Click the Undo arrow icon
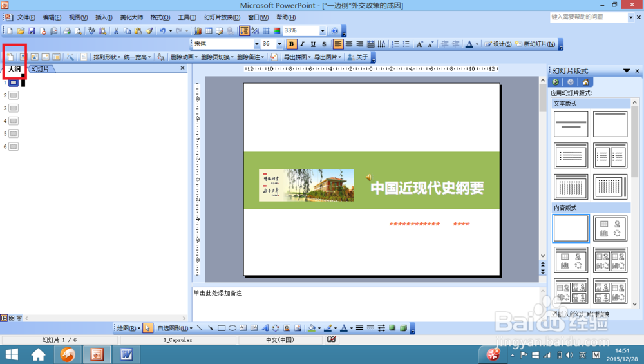This screenshot has height=364, width=644. tap(163, 31)
